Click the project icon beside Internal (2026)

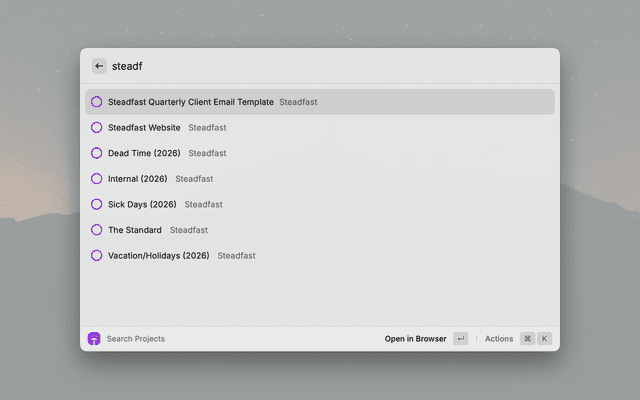point(97,179)
